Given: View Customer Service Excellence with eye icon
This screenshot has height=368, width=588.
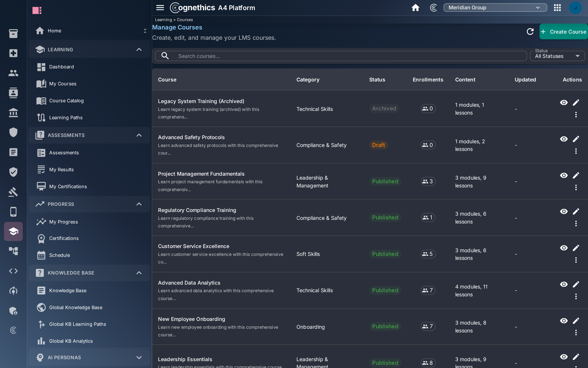Looking at the screenshot, I should click(x=564, y=248).
